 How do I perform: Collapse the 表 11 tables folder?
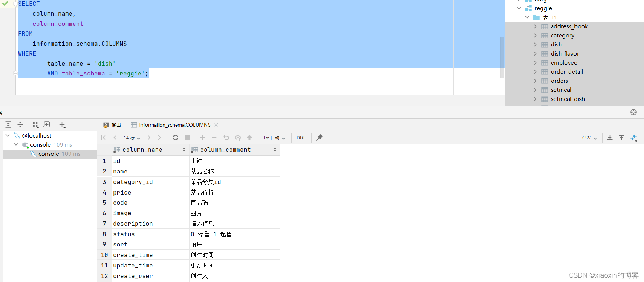[x=527, y=17]
